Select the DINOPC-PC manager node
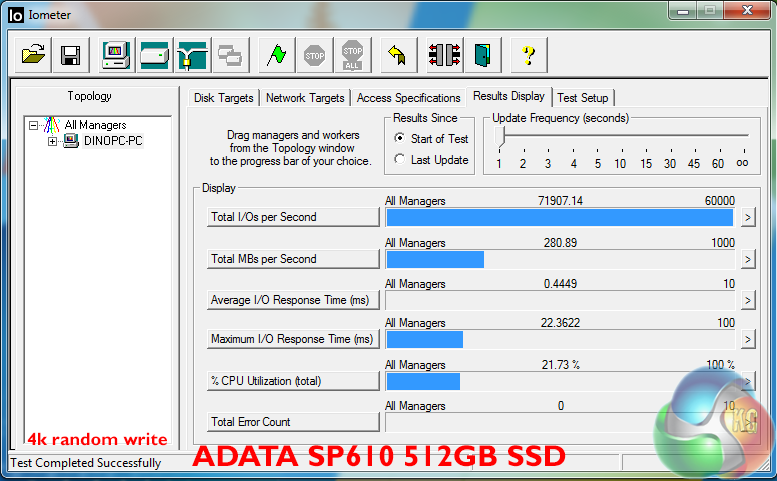Image resolution: width=777 pixels, height=481 pixels. pyautogui.click(x=113, y=141)
